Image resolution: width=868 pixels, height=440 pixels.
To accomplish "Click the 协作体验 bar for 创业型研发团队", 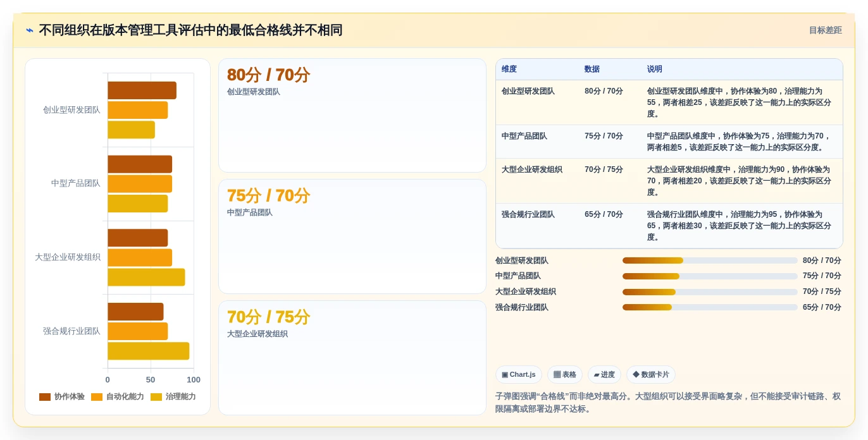I will [x=142, y=90].
